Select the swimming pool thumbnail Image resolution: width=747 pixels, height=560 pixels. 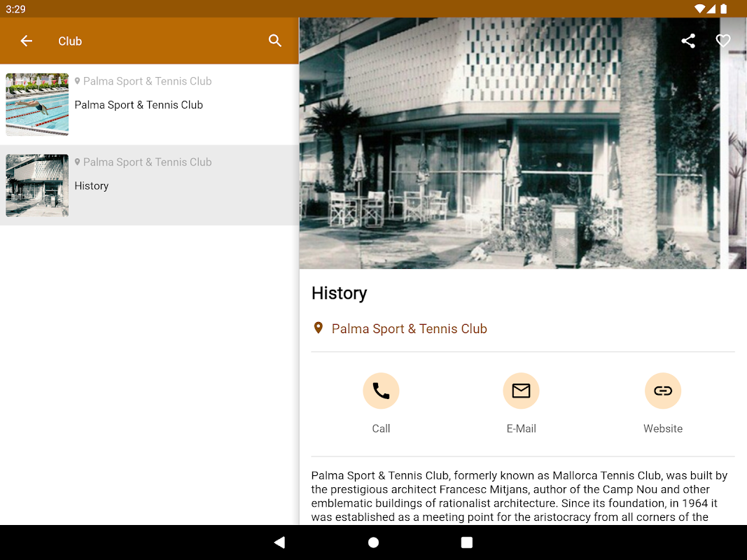pos(37,104)
